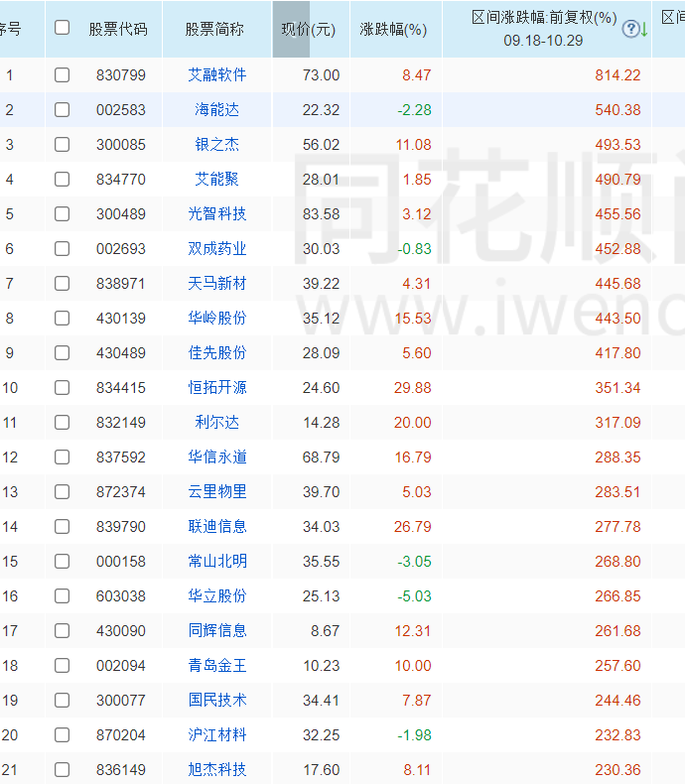
Task: Tick the select-all checkbox in the header
Action: (62, 28)
